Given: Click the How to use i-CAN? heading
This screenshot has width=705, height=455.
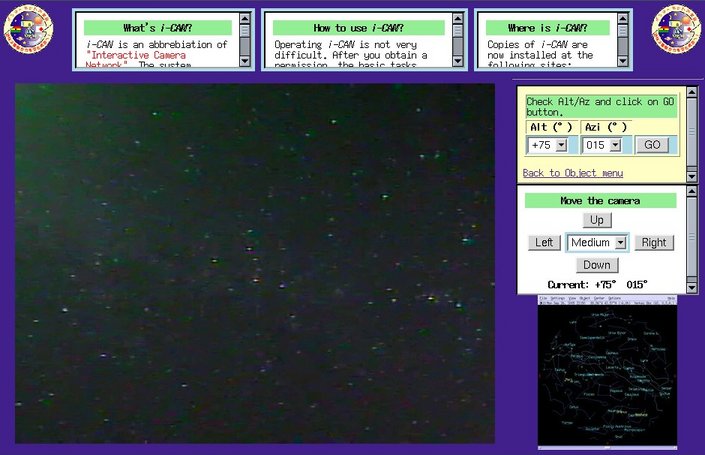Looking at the screenshot, I should tap(359, 28).
